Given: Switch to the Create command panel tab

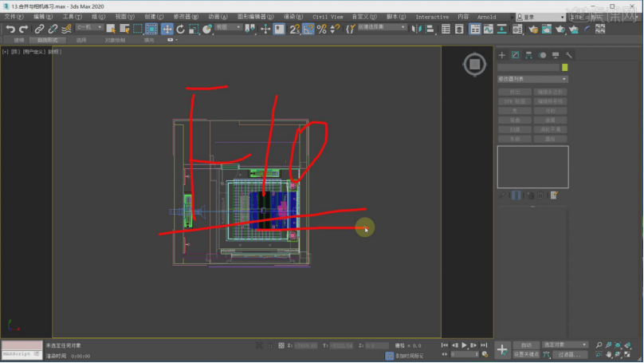Looking at the screenshot, I should coord(502,55).
